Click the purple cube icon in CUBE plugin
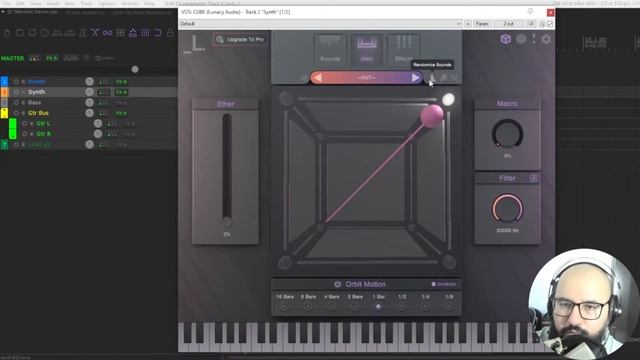The image size is (640, 360). click(506, 39)
